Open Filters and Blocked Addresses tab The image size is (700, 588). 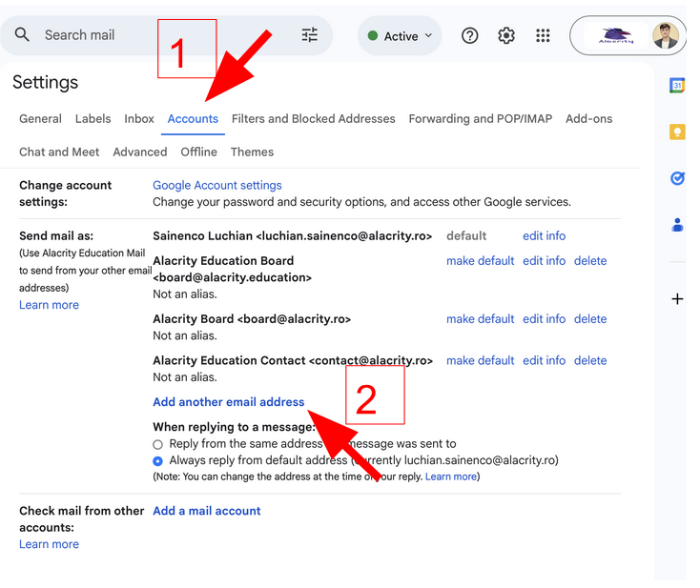(x=314, y=119)
